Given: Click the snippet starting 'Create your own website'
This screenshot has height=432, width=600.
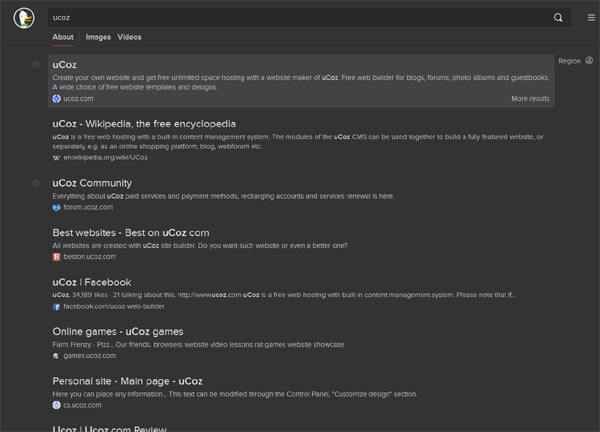Looking at the screenshot, I should 301,82.
